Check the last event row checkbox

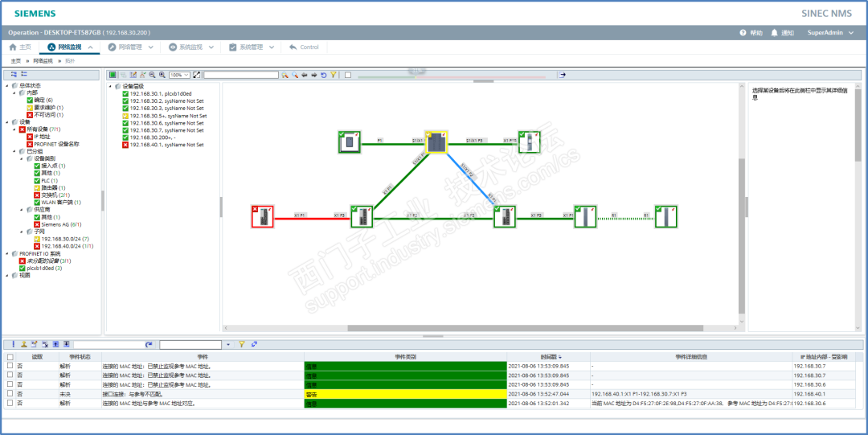(x=10, y=404)
